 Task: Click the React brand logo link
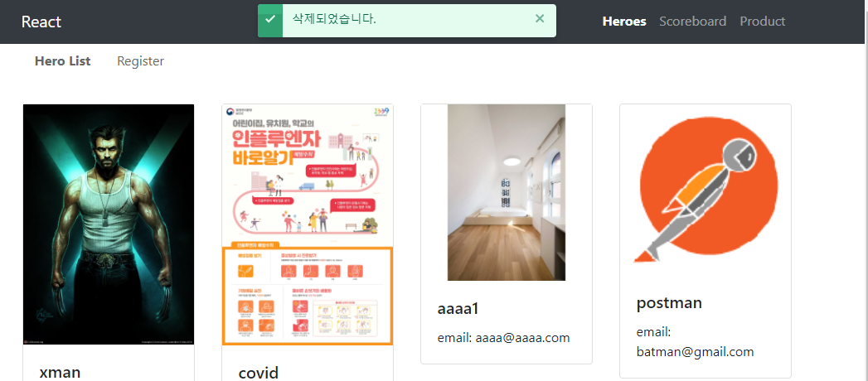tap(41, 22)
